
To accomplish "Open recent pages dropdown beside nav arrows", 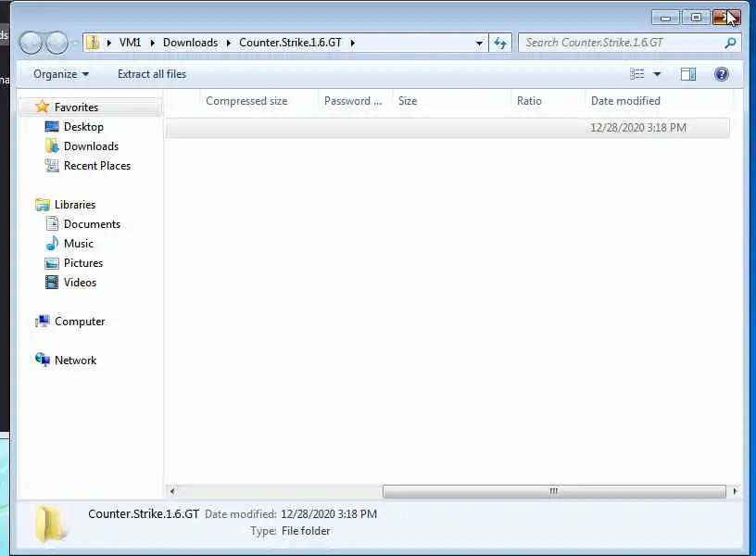I will 76,44.
